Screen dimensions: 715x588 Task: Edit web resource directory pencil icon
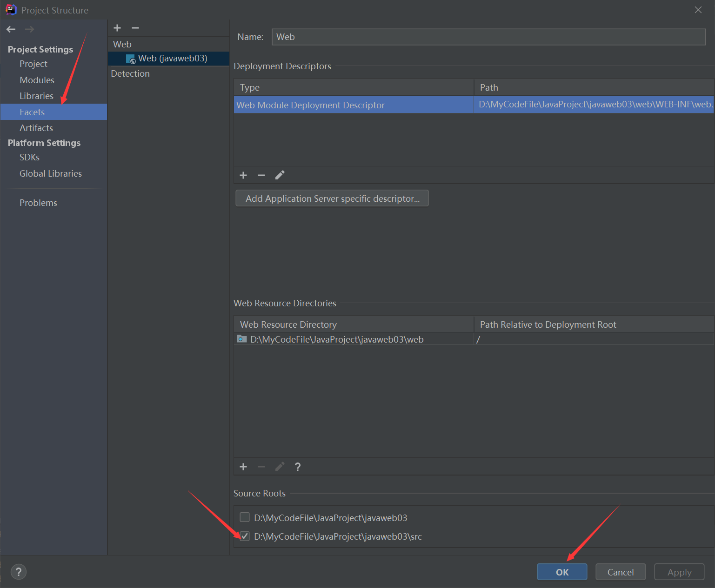(x=280, y=467)
